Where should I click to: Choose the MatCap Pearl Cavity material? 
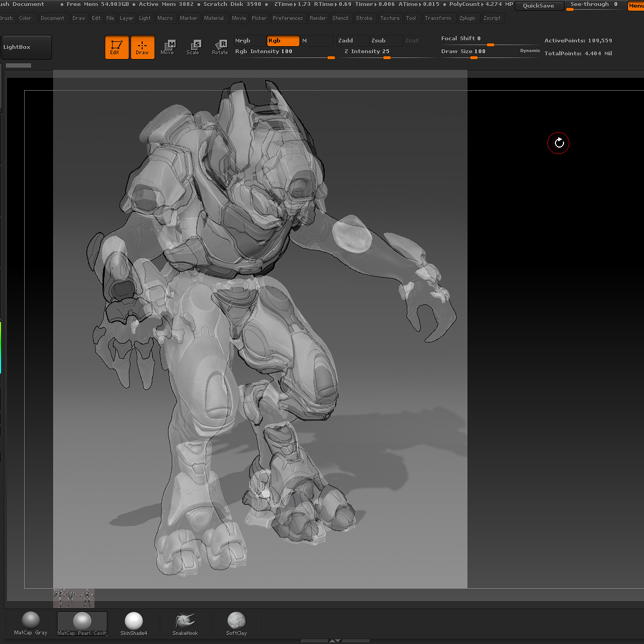coord(82,624)
